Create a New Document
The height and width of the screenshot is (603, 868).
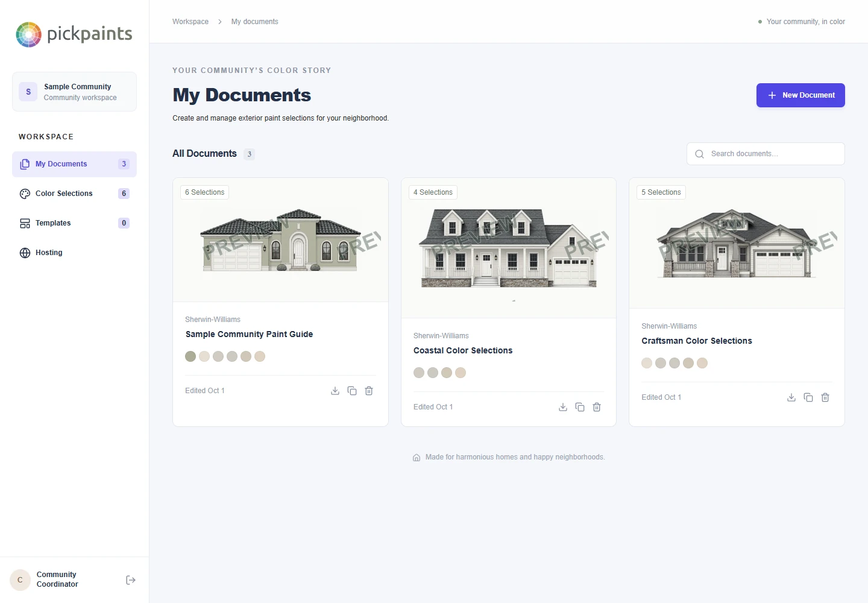[800, 95]
